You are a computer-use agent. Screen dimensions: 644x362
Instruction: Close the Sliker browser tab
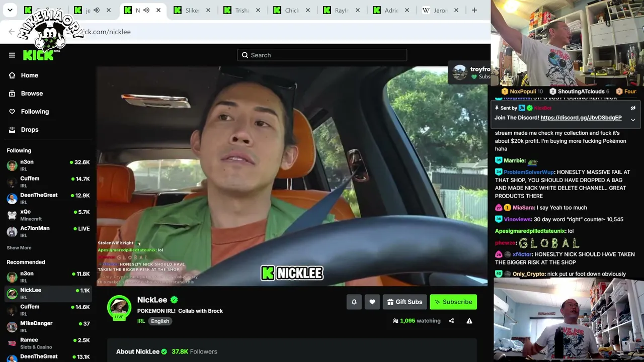[208, 10]
